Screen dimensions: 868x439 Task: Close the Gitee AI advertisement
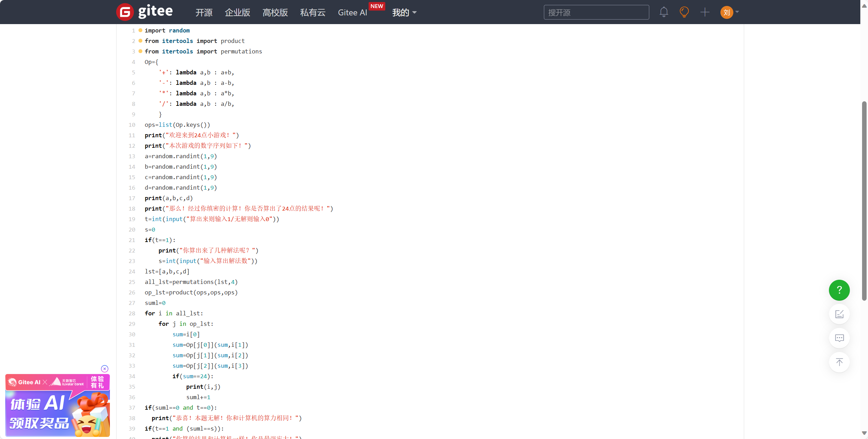pos(105,368)
